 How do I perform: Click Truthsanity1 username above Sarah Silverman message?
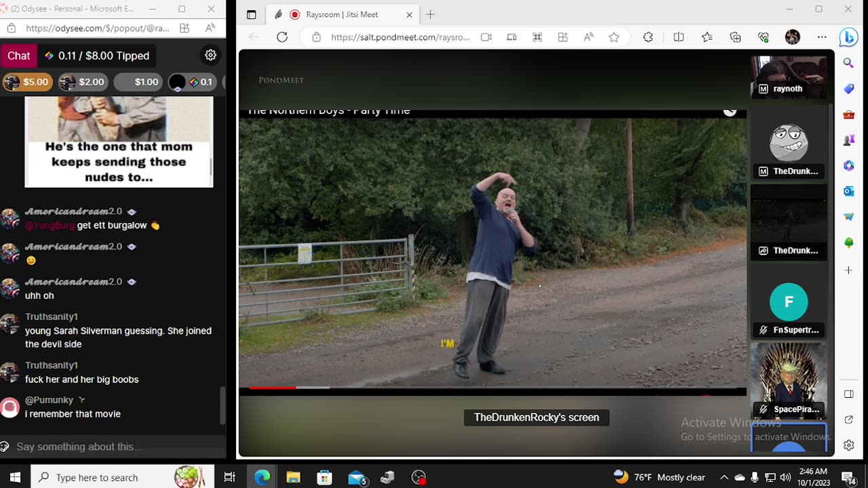[x=52, y=317]
